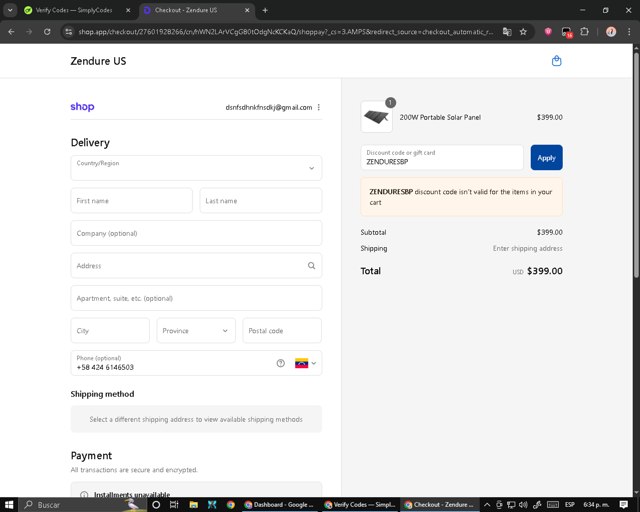640x512 pixels.
Task: Click the search icon in Address field
Action: [x=311, y=266]
